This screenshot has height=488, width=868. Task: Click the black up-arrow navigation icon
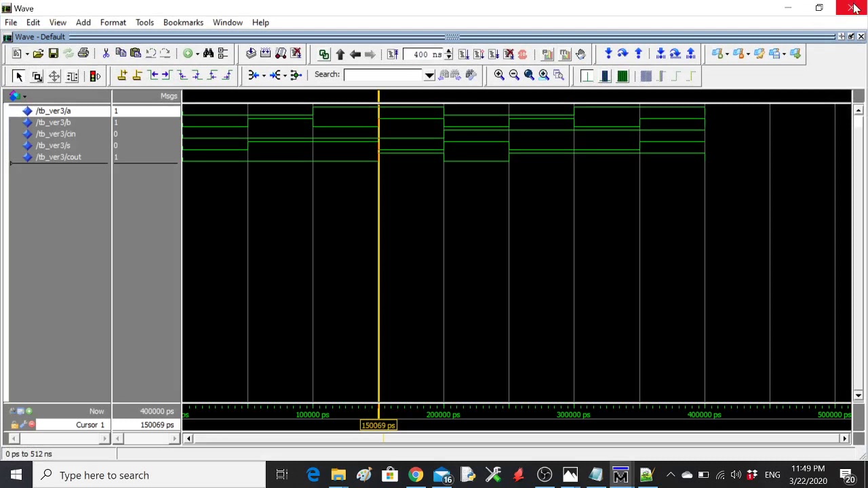340,54
